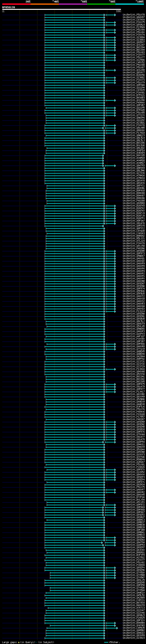Select row UniRef100_Q5NDK7
The width and height of the screenshot is (146, 644).
pyautogui.click(x=134, y=256)
